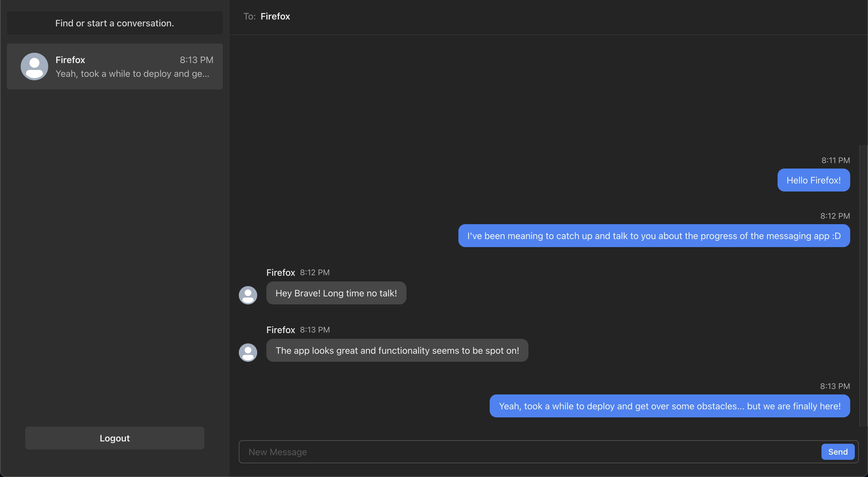Click the Firefox avatar in the sidebar
This screenshot has height=477, width=868.
tap(34, 66)
